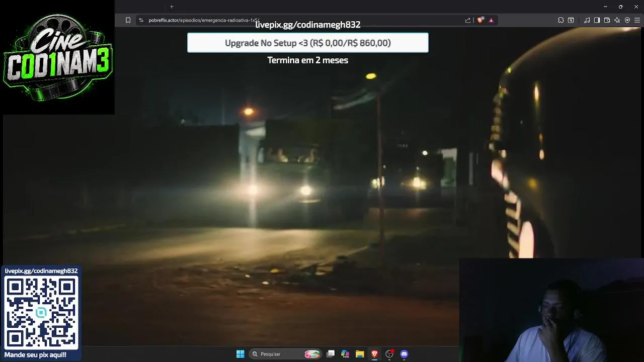Open site settings icon beside the URL
This screenshot has height=362, width=644.
click(141, 20)
